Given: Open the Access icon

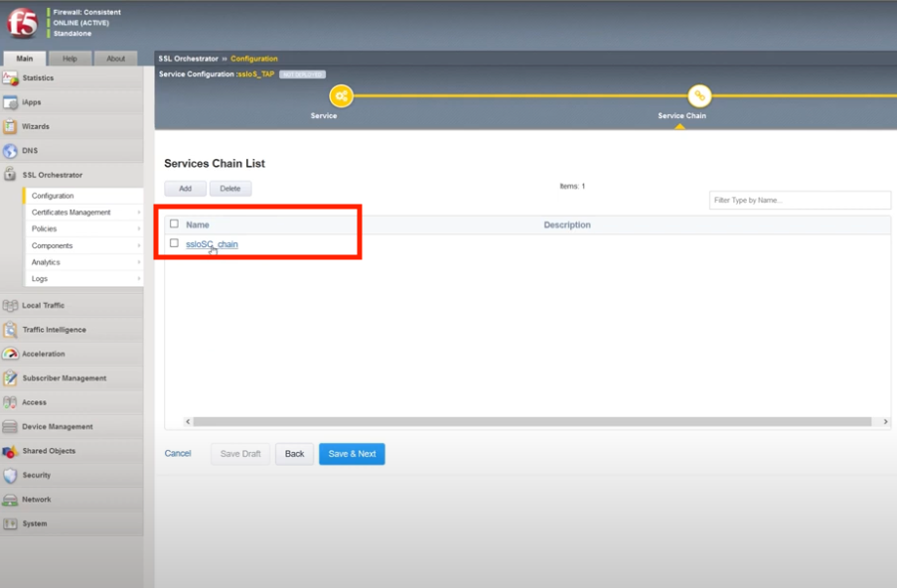Looking at the screenshot, I should click(10, 402).
